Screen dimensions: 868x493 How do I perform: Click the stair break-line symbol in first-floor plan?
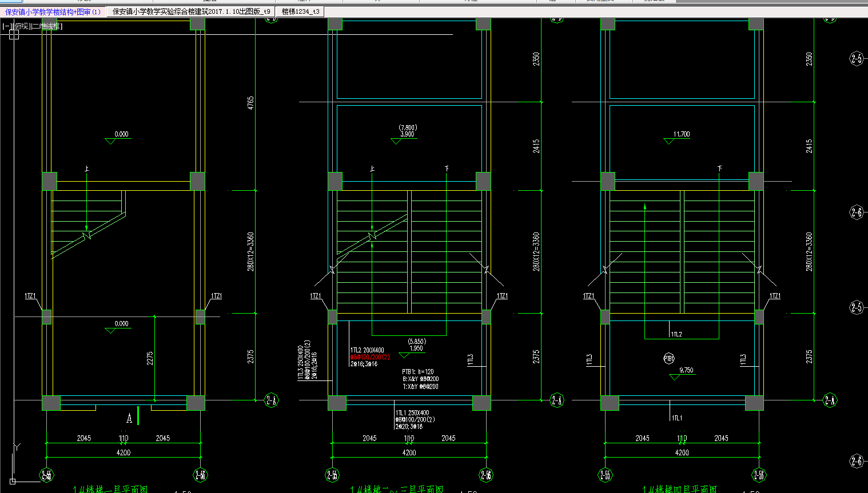click(x=87, y=235)
